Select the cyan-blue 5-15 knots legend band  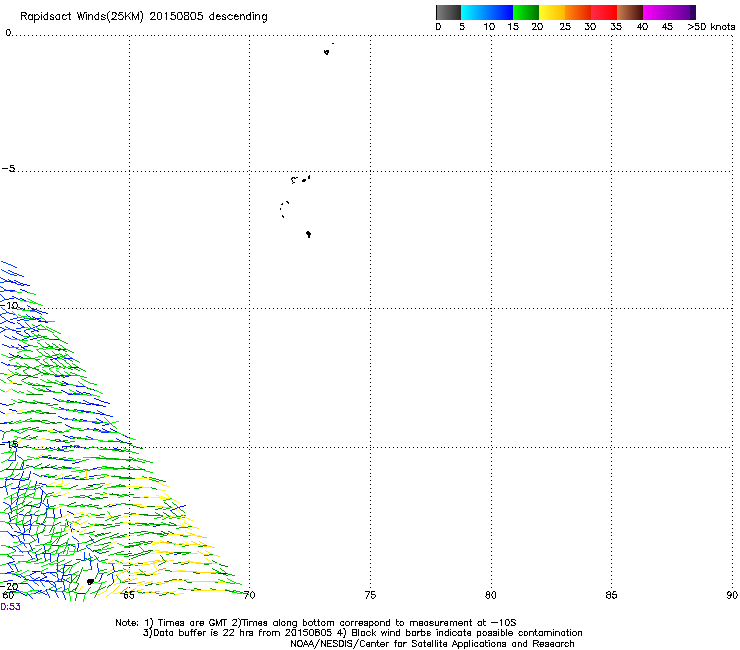tap(487, 12)
